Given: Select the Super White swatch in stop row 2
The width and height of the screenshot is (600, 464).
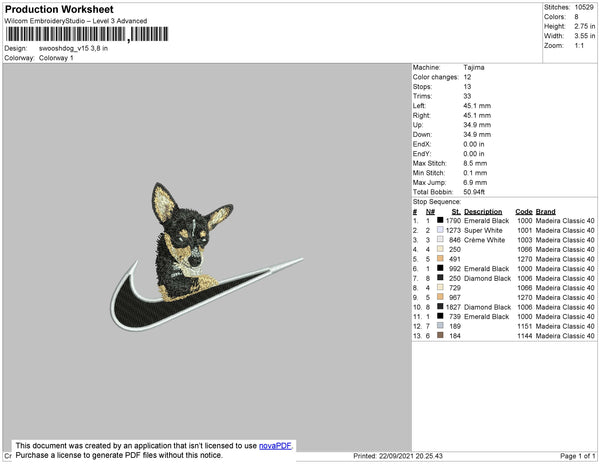Looking at the screenshot, I should click(x=440, y=230).
